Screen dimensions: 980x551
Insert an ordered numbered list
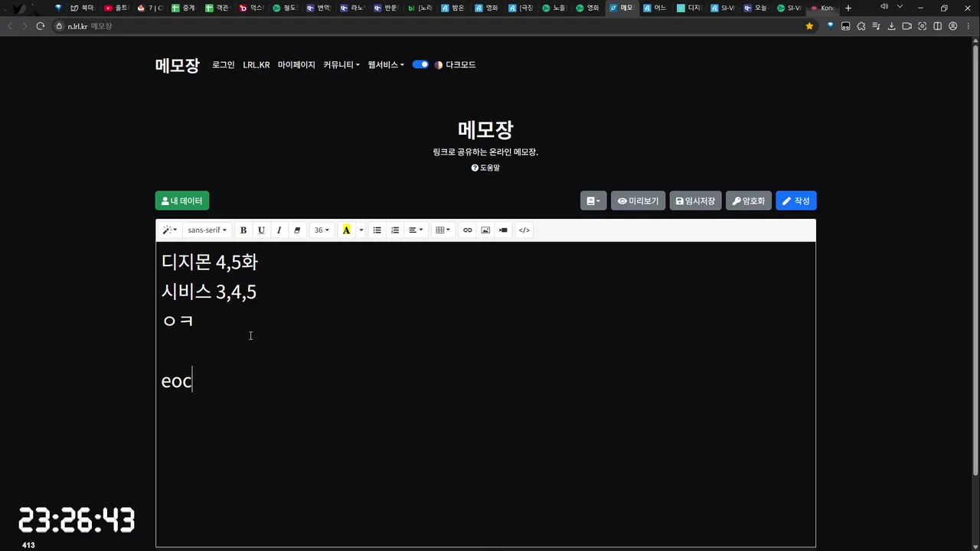395,230
